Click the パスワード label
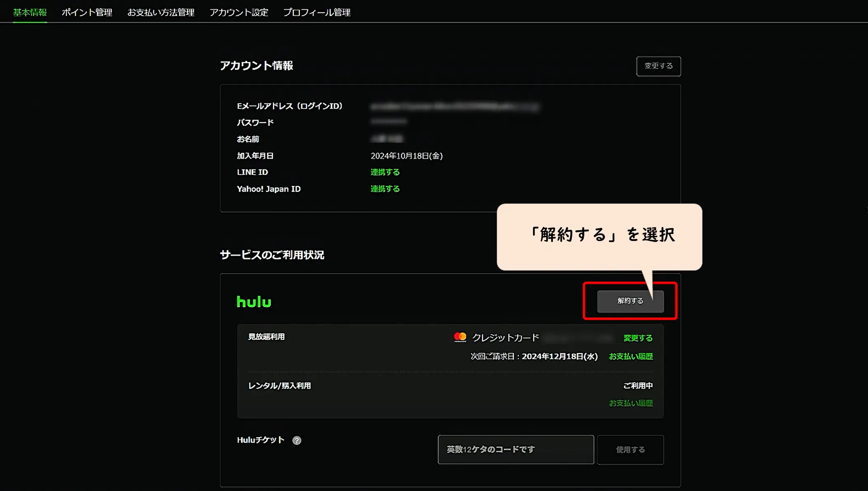 pyautogui.click(x=255, y=123)
